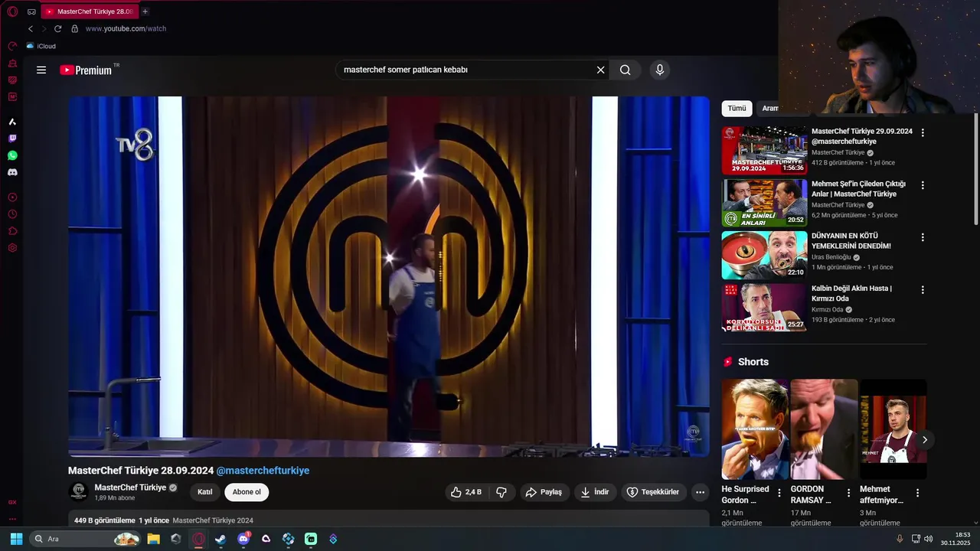Open the @masterchefturkiye link in title
The image size is (980, 551).
coord(263,471)
